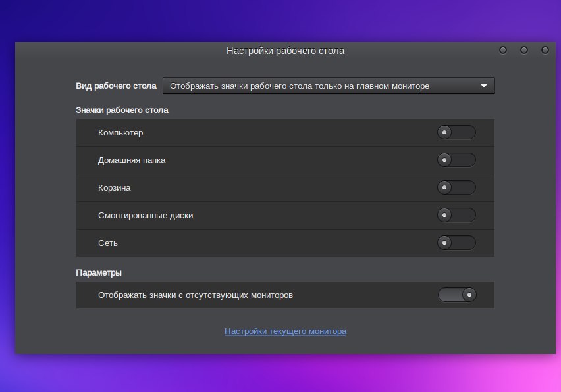The image size is (561, 392).
Task: Toggle the Компьютер desktop icon switch
Action: click(456, 132)
